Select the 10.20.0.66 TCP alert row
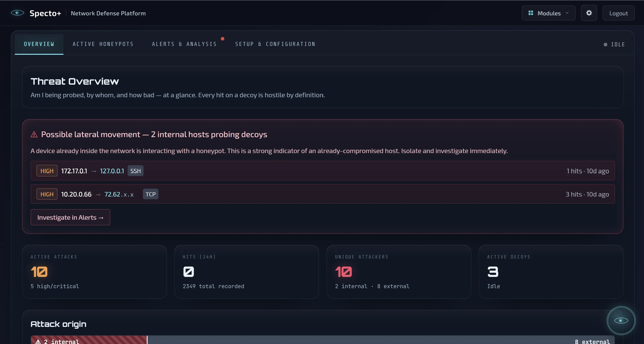 click(x=322, y=194)
